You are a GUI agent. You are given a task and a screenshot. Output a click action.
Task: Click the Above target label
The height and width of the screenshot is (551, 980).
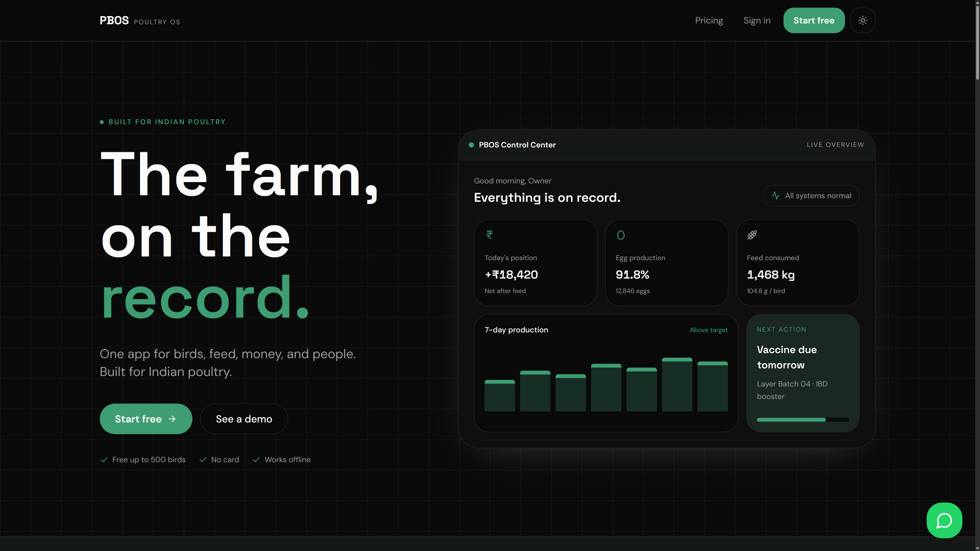point(709,330)
